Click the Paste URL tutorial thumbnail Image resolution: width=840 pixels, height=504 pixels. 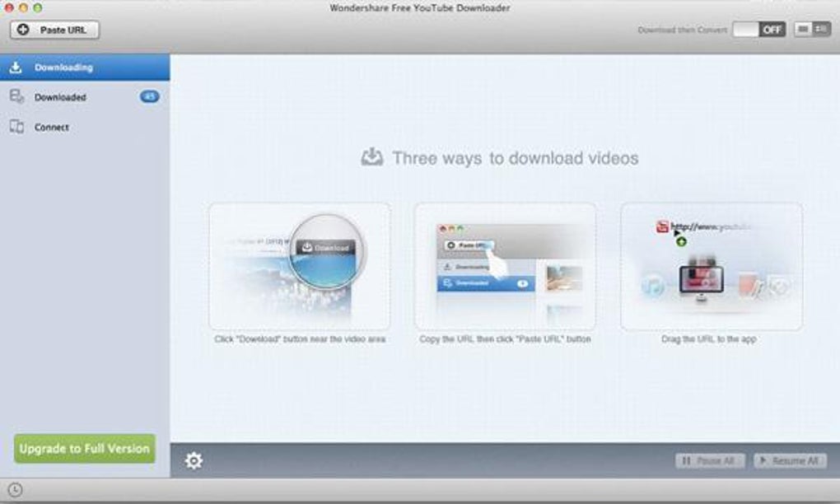point(505,266)
